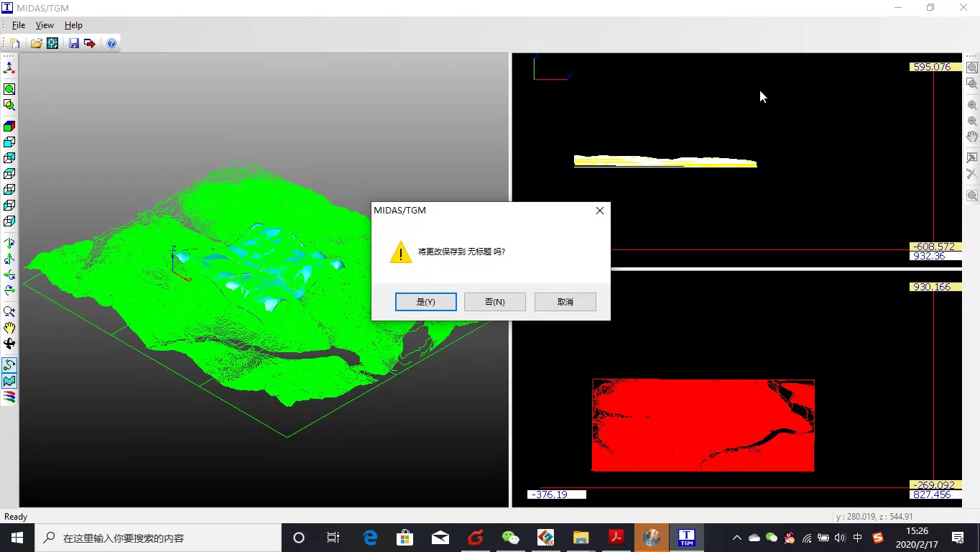This screenshot has width=980, height=552.
Task: Click the -608.572 coordinate field
Action: pos(935,247)
